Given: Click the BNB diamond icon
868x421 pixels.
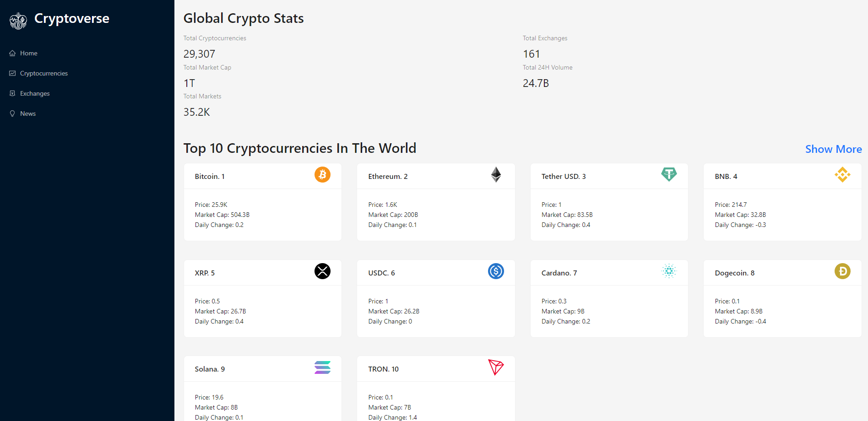Looking at the screenshot, I should (842, 175).
